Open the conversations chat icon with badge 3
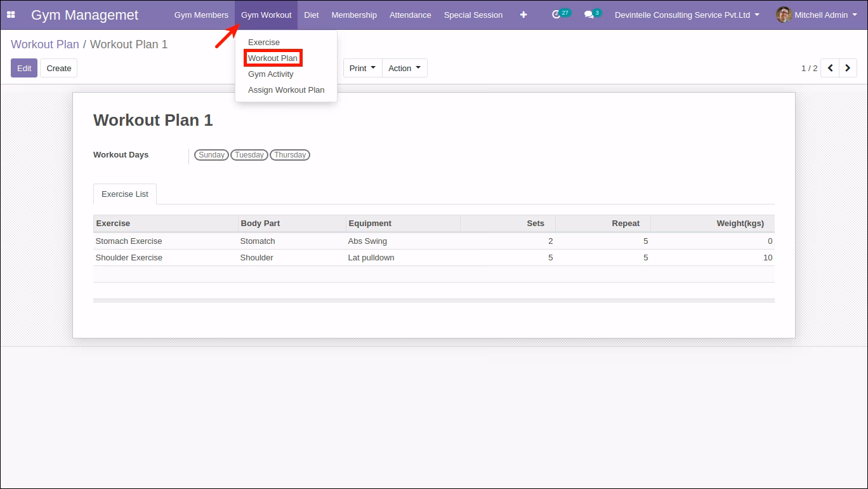This screenshot has height=489, width=868. click(x=589, y=15)
